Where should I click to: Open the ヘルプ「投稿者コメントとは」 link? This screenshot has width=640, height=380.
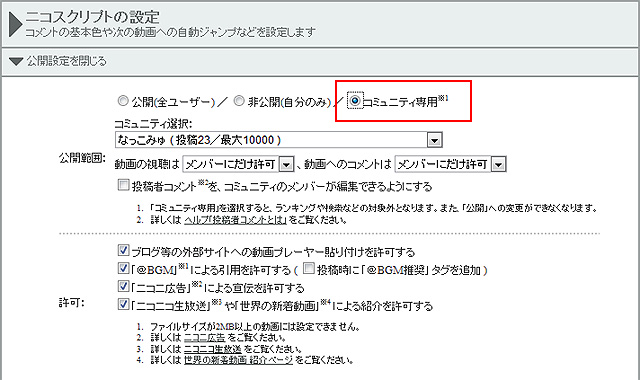coord(236,220)
